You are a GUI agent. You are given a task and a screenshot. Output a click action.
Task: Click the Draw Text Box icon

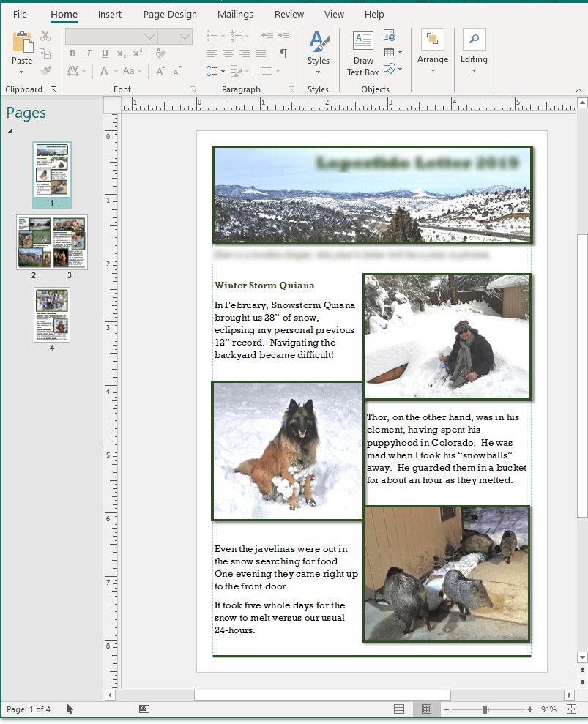362,41
